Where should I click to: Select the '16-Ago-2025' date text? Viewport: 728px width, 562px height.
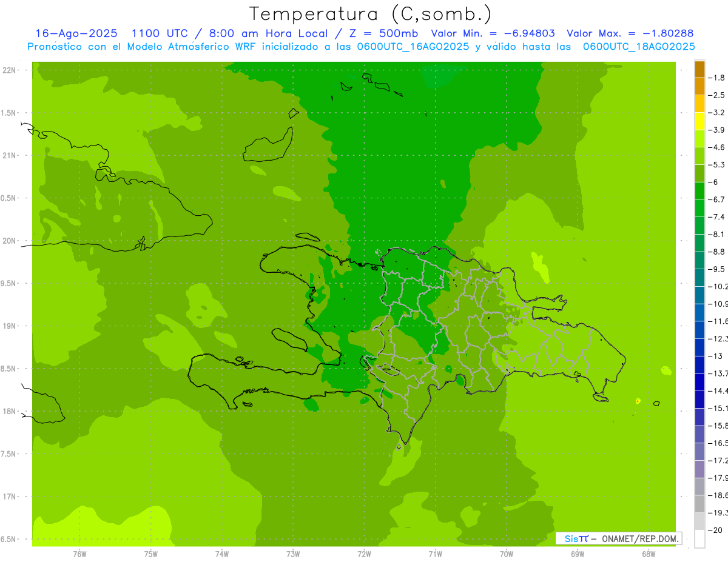pos(76,33)
